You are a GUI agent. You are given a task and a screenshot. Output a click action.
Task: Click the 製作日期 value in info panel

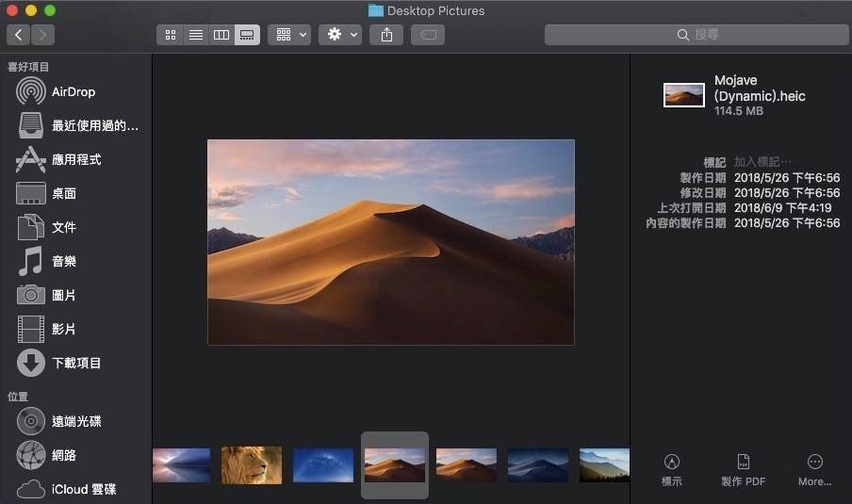[787, 178]
